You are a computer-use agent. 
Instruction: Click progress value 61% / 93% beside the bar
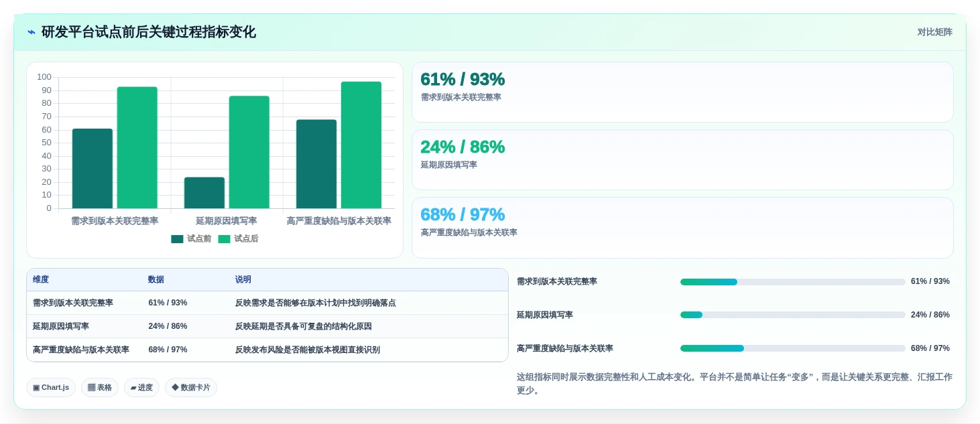(930, 281)
